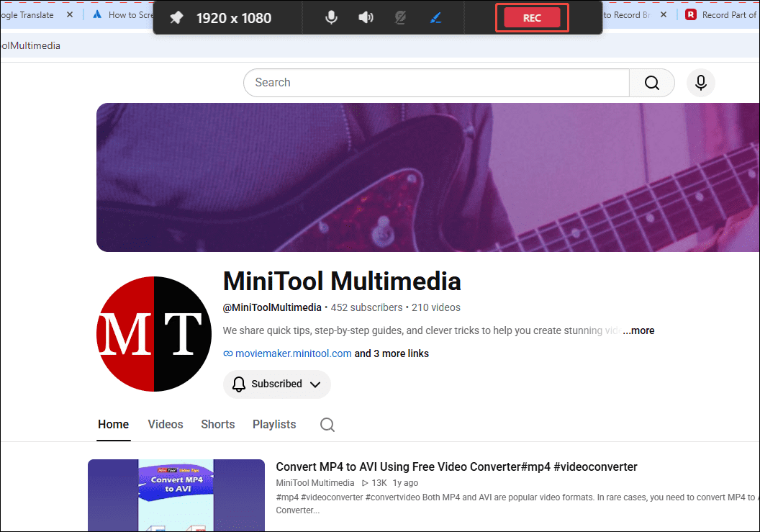The width and height of the screenshot is (760, 532).
Task: Focus the YouTube Search field
Action: [x=436, y=83]
